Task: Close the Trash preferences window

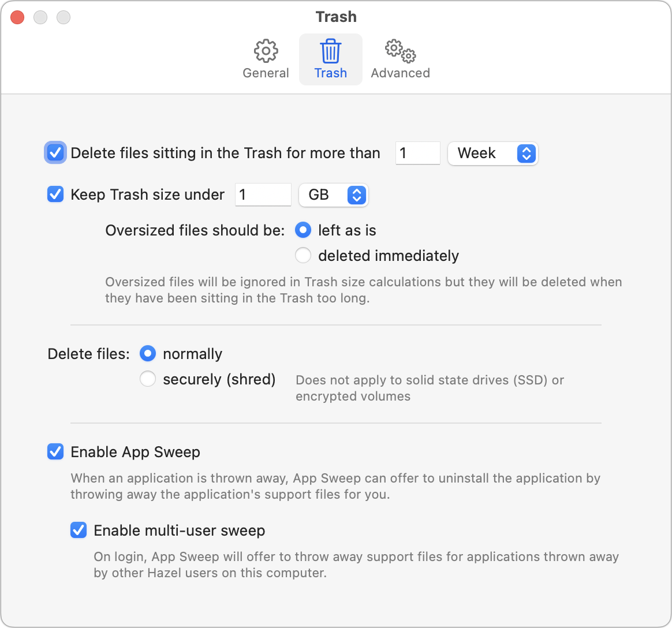Action: click(17, 17)
